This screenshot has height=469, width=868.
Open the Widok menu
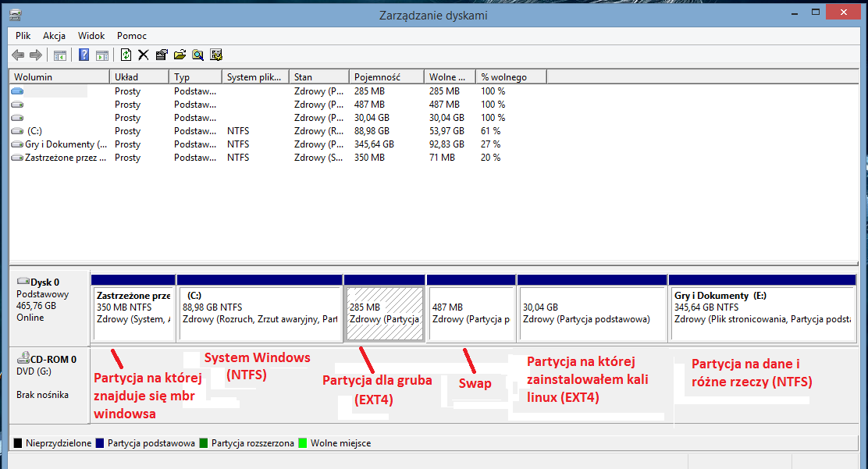pos(91,35)
